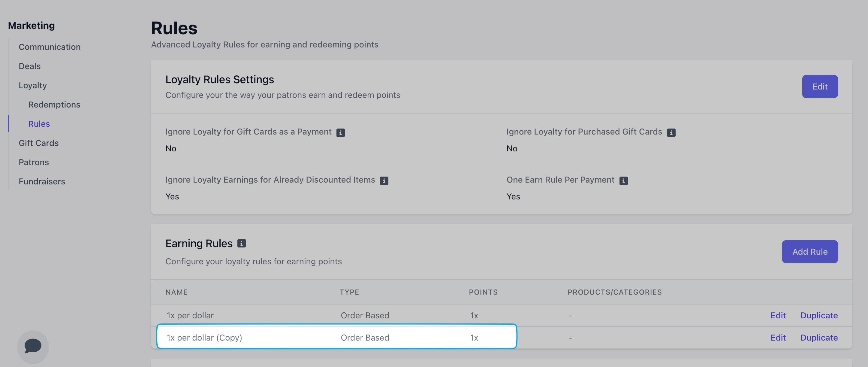Edit the 1x per dollar (Copy) rule
868x367 pixels.
pos(778,338)
